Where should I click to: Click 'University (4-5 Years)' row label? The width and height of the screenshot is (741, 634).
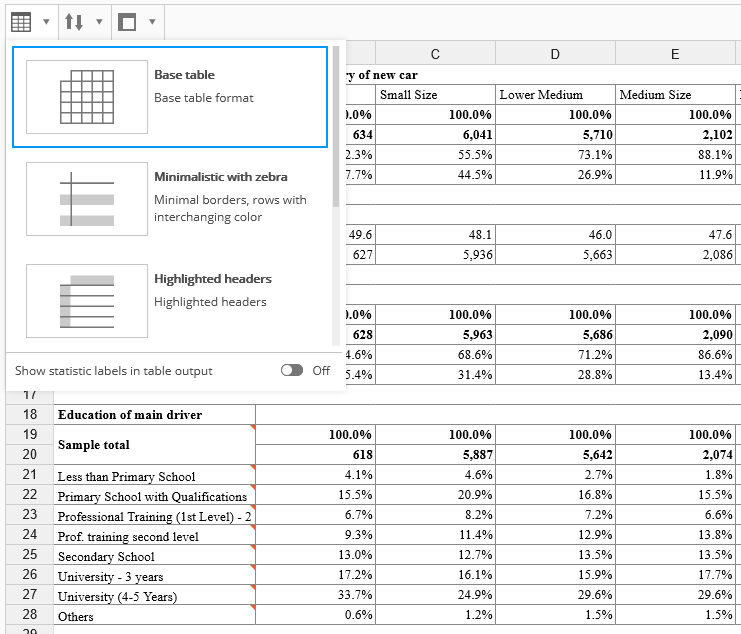(155, 594)
